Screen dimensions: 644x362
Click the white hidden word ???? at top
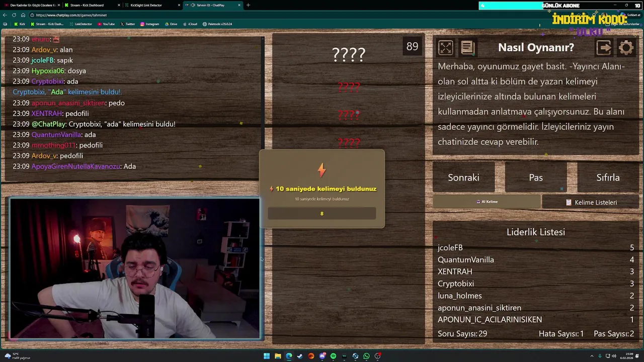pos(349,54)
